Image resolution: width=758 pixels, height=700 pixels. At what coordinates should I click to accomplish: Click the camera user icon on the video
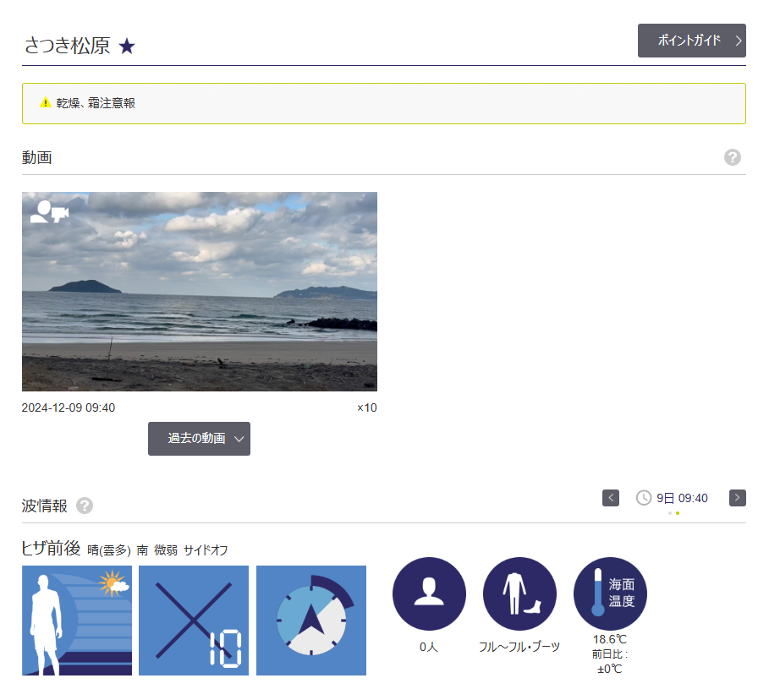pyautogui.click(x=49, y=211)
